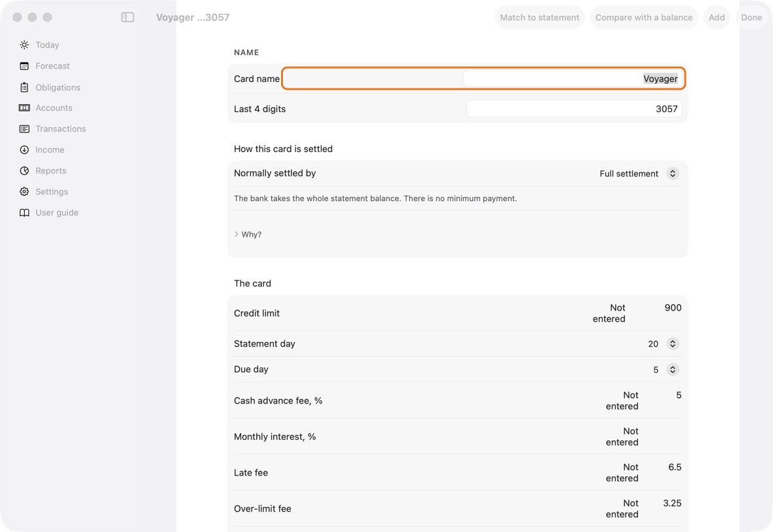Click the Income down-arrow icon
Screen dimensions: 773x532
click(24, 150)
